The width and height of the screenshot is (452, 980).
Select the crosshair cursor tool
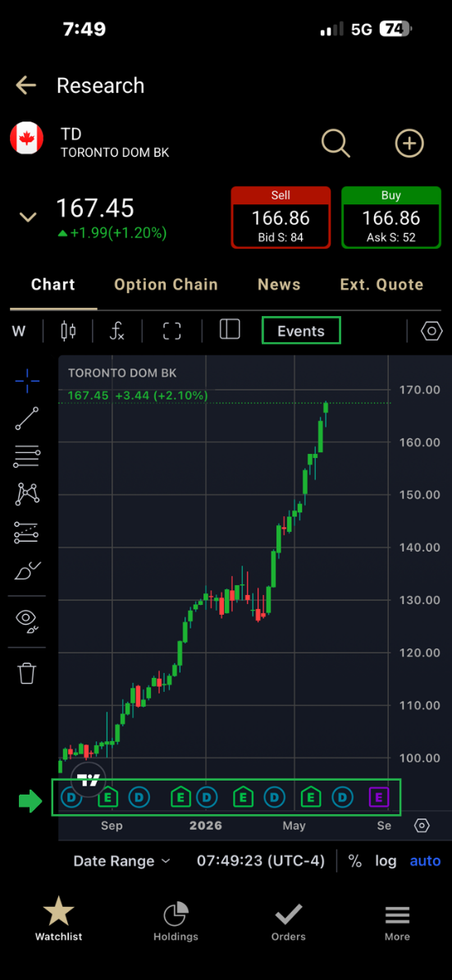tap(27, 381)
